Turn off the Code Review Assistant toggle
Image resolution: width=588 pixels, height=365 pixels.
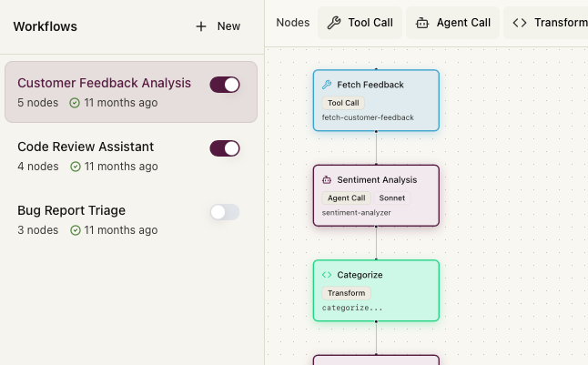225,148
